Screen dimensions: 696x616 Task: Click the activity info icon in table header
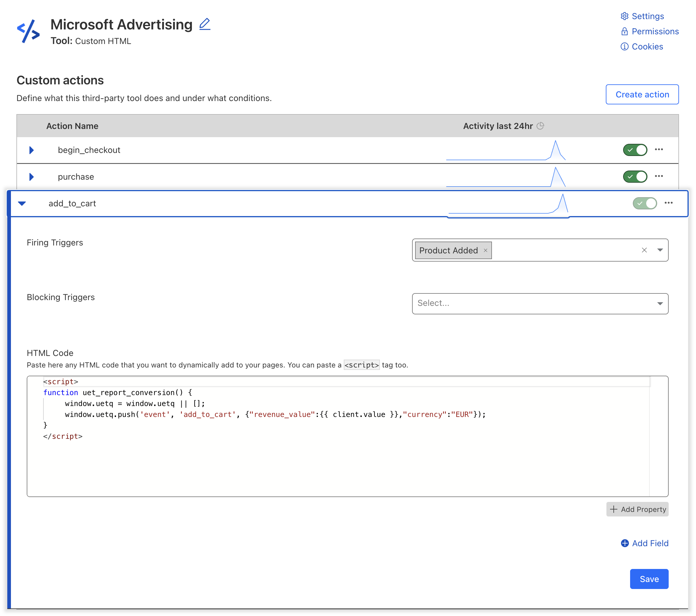(541, 126)
